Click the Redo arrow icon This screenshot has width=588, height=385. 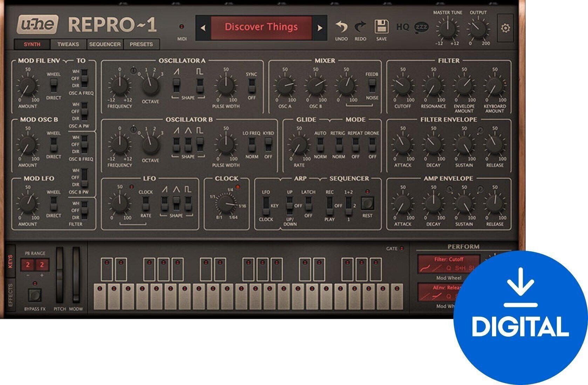(360, 27)
